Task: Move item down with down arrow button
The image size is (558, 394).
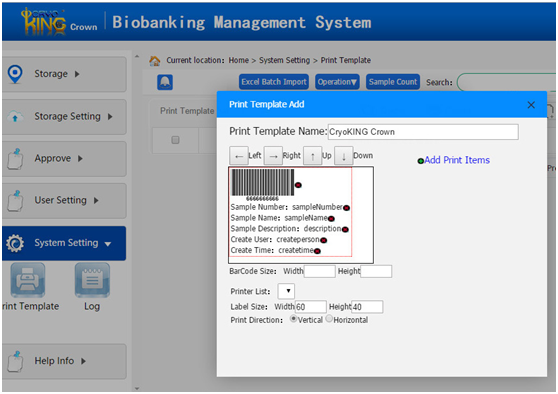Action: click(343, 156)
